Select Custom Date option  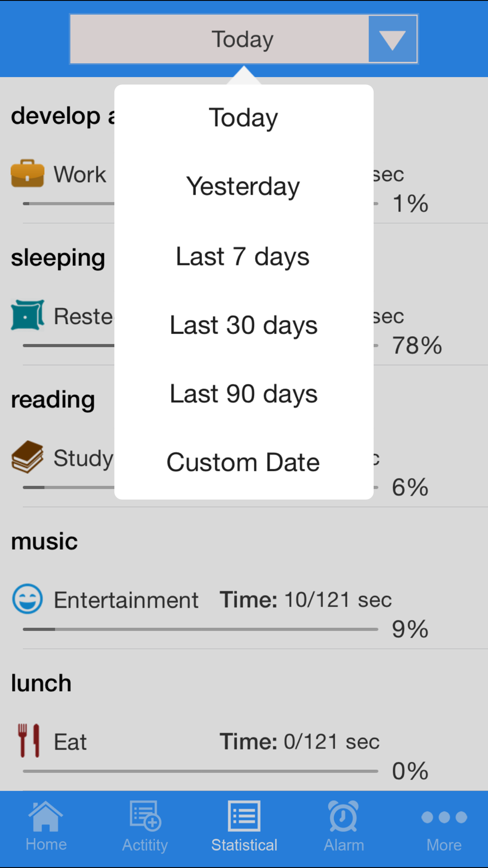click(244, 462)
